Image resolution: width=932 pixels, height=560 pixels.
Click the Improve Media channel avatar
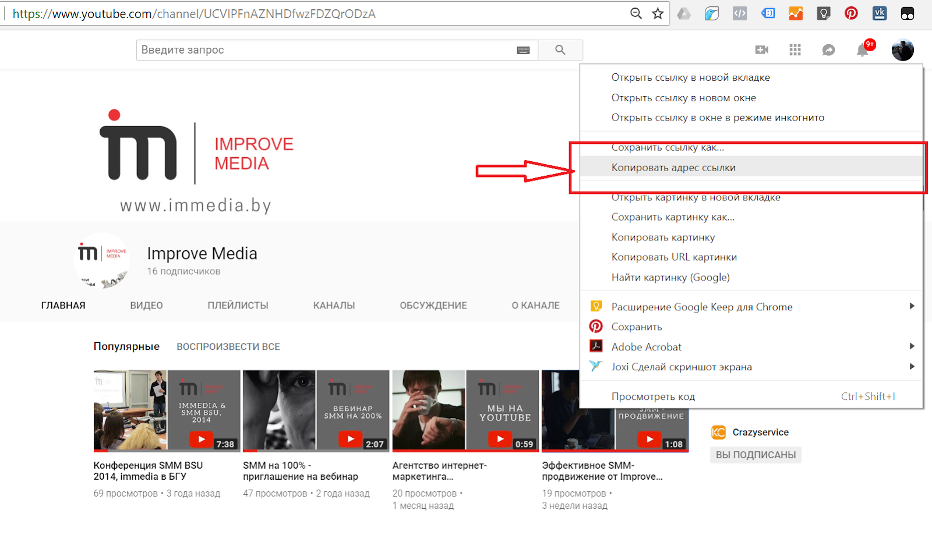pyautogui.click(x=102, y=261)
